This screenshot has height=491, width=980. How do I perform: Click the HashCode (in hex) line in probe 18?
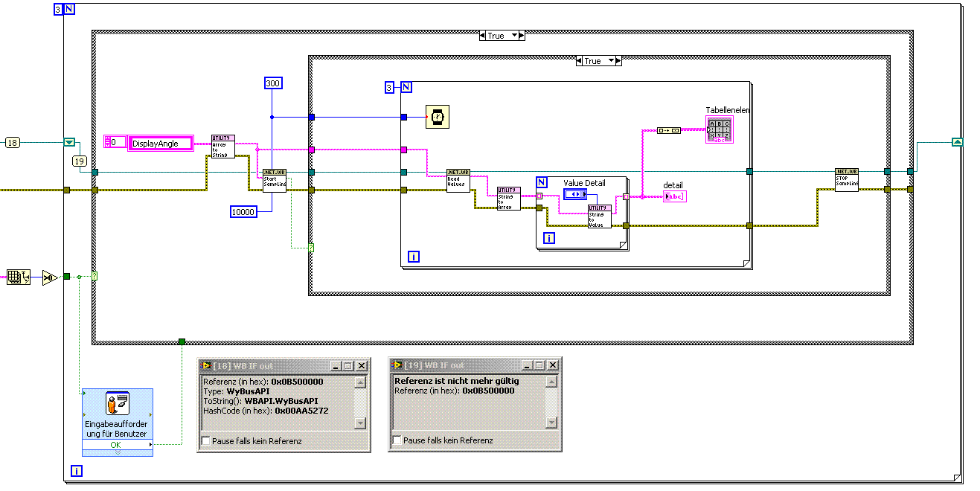tap(266, 410)
